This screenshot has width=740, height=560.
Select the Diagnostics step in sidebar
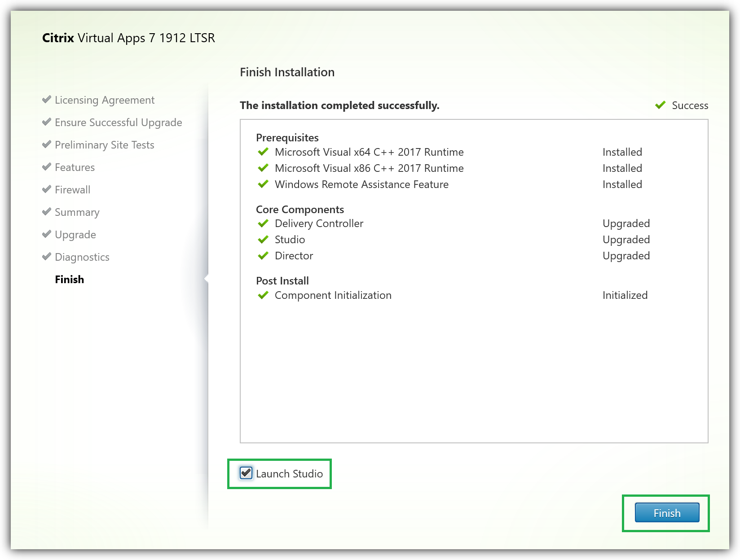pyautogui.click(x=82, y=257)
